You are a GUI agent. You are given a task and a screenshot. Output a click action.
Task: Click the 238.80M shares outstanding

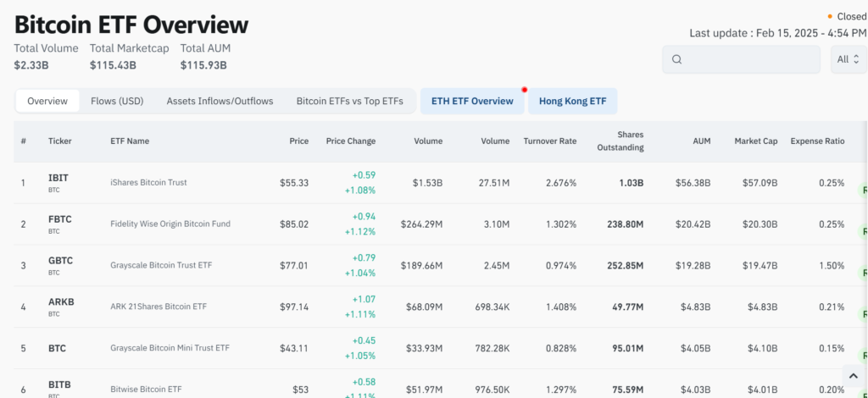pyautogui.click(x=624, y=224)
